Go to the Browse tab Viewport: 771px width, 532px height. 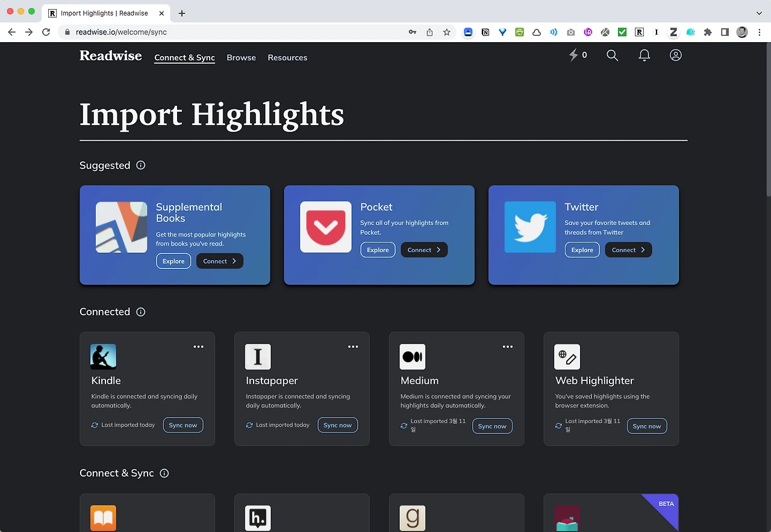coord(242,58)
